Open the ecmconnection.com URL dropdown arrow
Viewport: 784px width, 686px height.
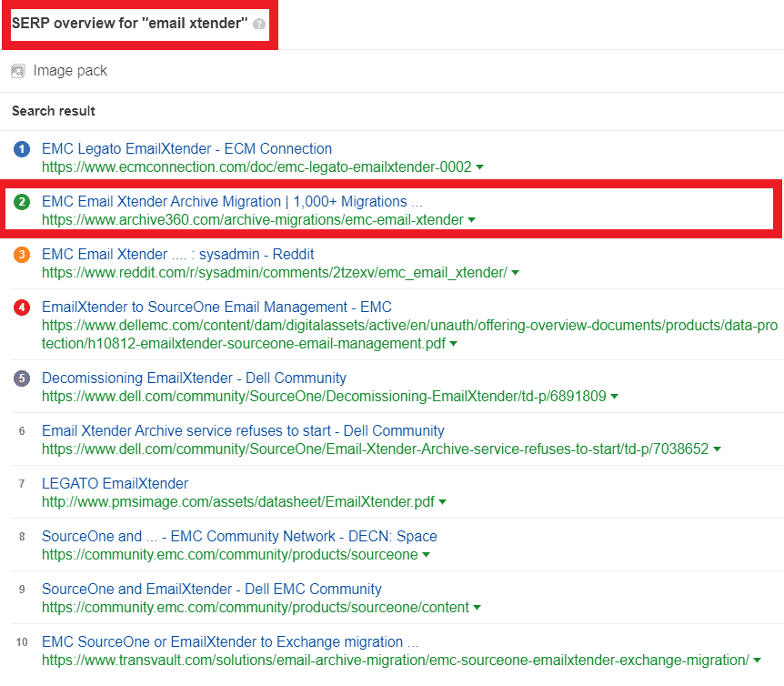[479, 167]
